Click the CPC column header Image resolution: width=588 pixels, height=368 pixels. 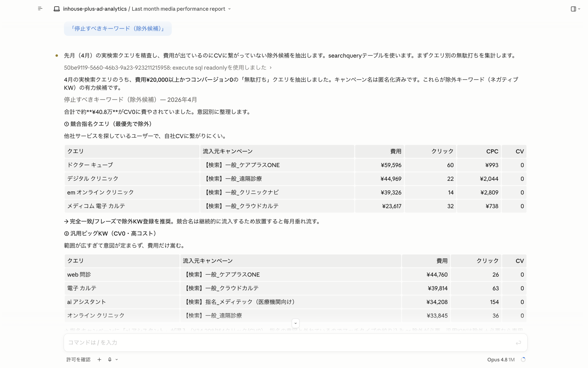479,151
